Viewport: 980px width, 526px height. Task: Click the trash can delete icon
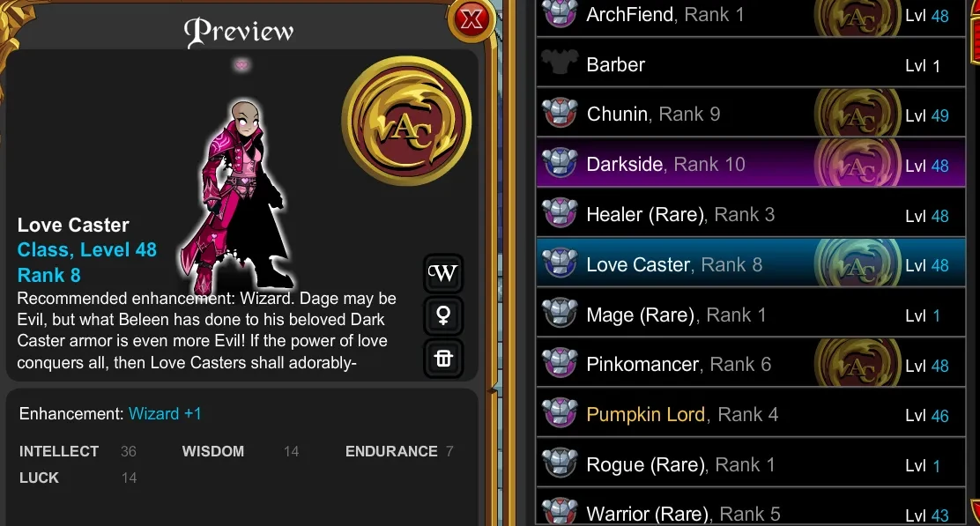click(x=443, y=359)
